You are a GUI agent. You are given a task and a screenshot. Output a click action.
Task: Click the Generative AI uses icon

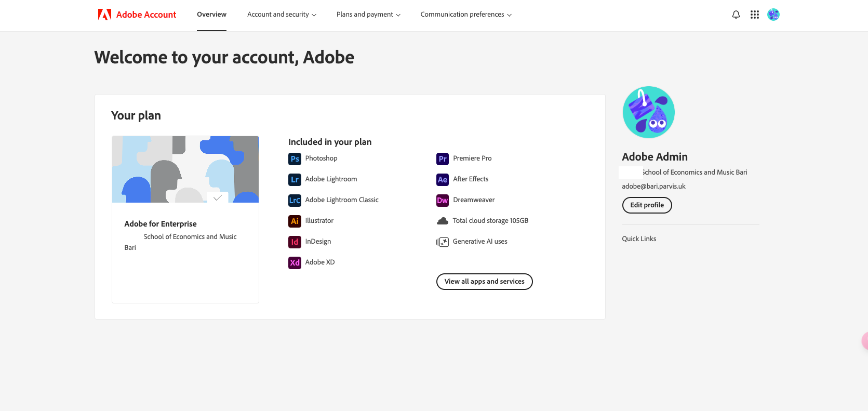(x=443, y=242)
